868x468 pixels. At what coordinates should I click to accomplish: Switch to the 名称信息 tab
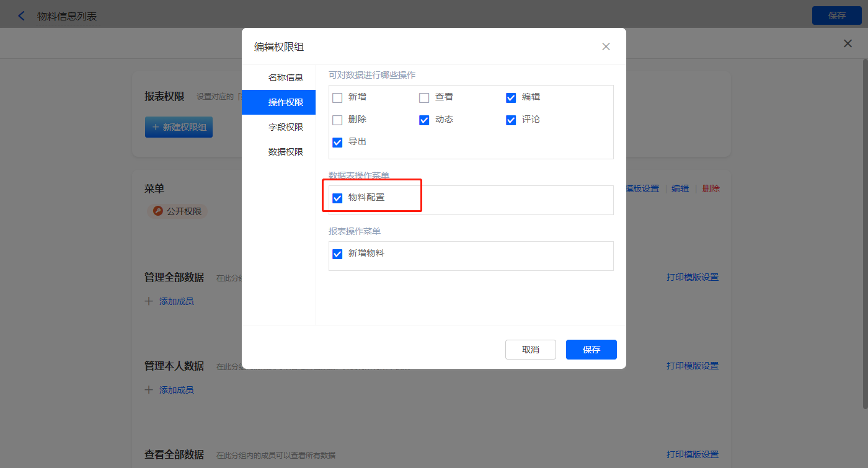(285, 77)
